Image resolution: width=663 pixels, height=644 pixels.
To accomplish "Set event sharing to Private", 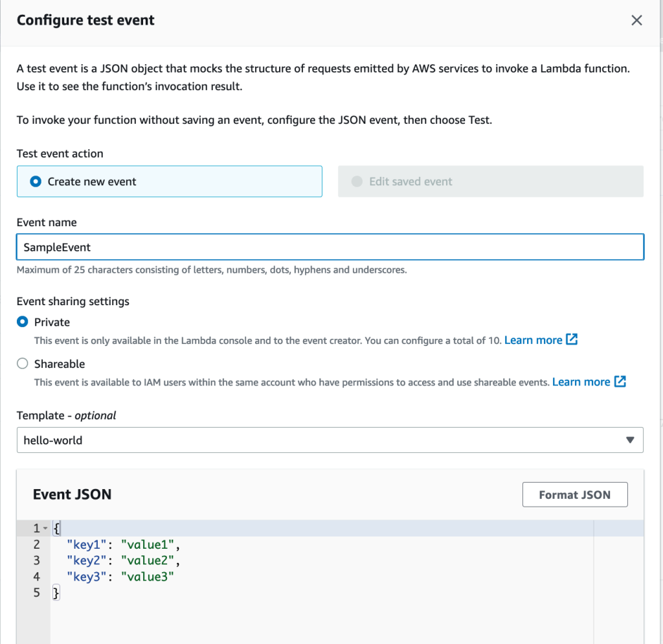I will tap(23, 322).
